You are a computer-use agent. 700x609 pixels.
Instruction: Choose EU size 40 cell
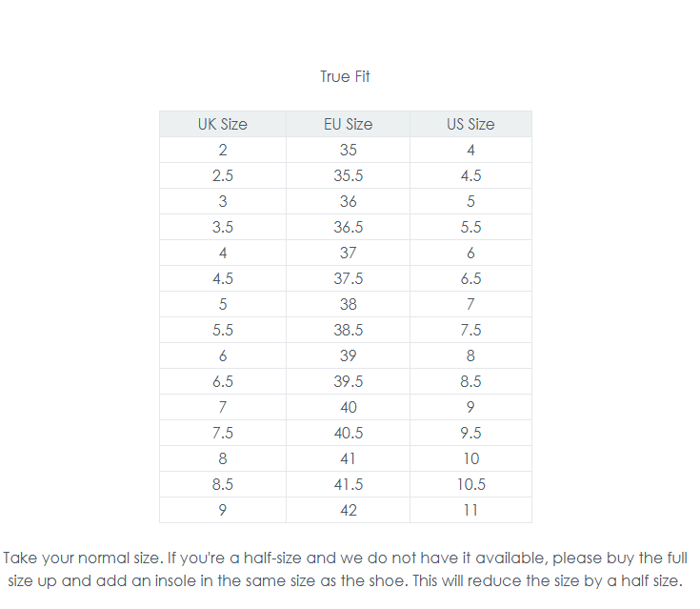[348, 407]
